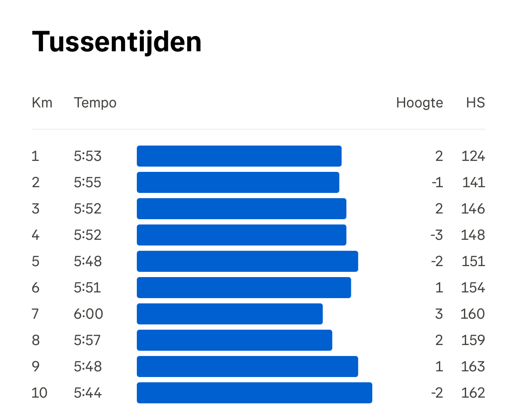Viewport: 517px width, 420px height.
Task: Click the Km column header
Action: 42,103
